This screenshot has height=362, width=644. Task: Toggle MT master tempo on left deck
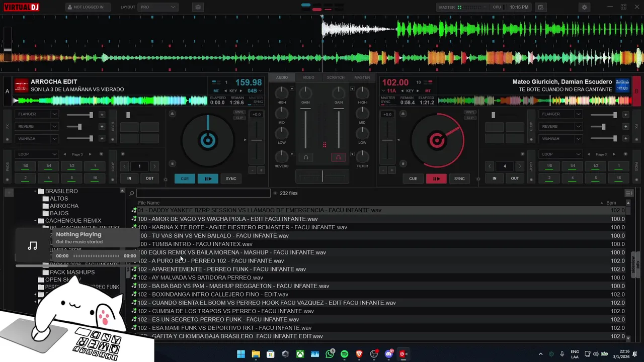click(216, 91)
